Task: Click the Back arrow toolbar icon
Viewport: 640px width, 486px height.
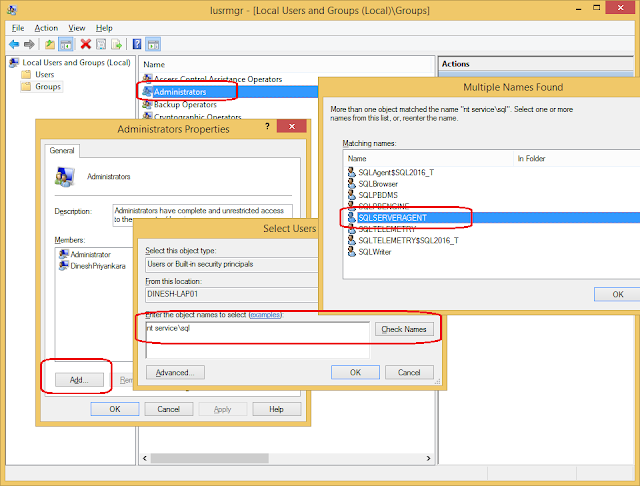Action: tap(14, 44)
